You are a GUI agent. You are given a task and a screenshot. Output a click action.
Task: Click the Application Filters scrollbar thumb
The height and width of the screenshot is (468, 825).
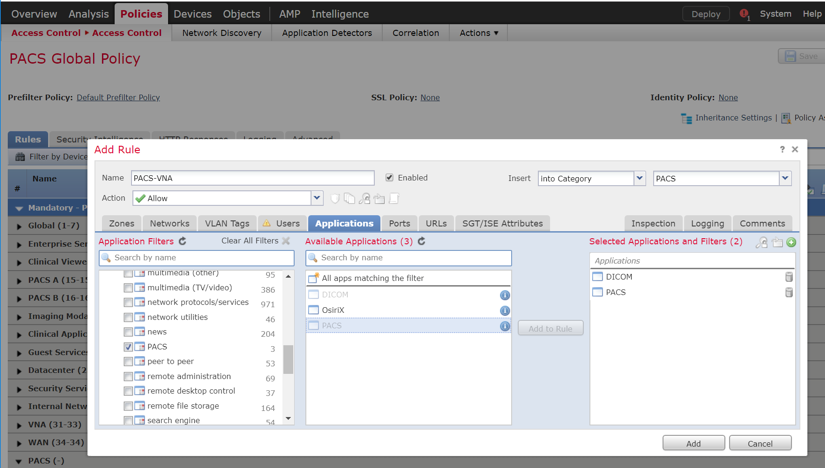point(288,359)
